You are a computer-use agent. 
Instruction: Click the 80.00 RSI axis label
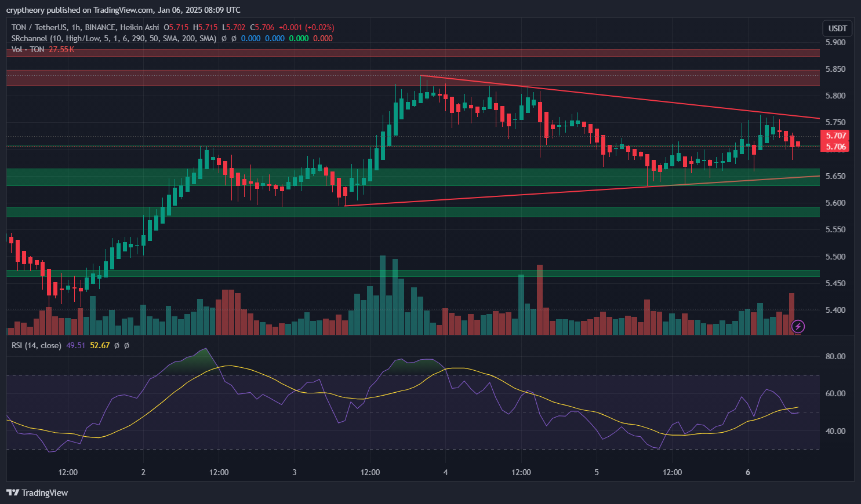coord(835,356)
